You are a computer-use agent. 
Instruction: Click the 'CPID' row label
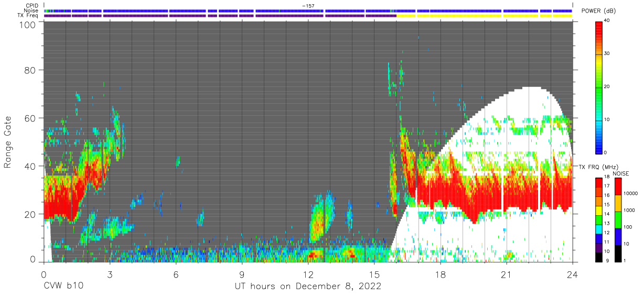point(33,6)
